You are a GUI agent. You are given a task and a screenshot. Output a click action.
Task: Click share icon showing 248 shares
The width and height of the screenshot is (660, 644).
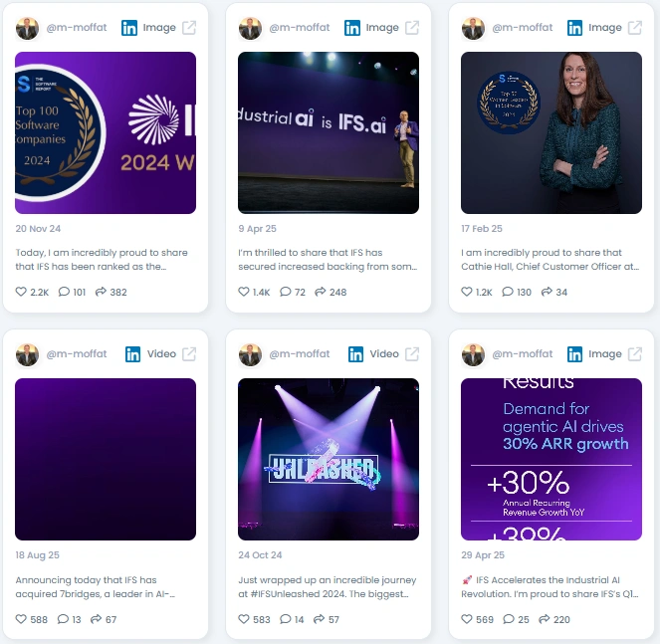click(x=321, y=292)
